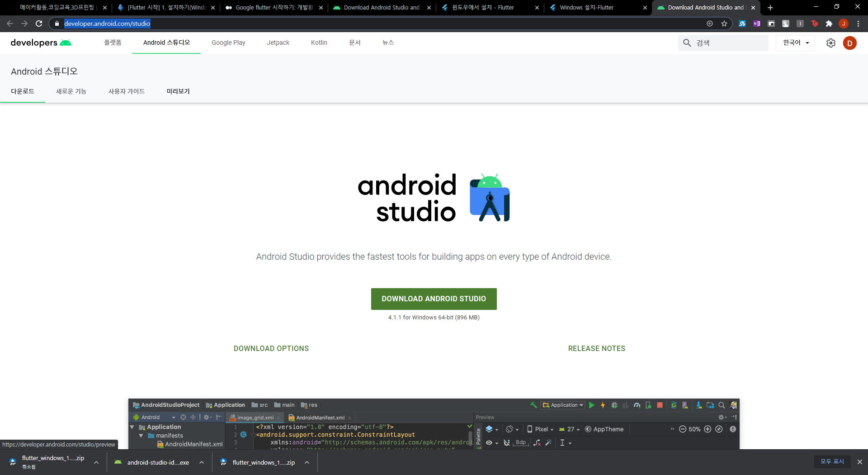The image size is (868, 475).
Task: Open Google Play in top navigation
Action: tap(228, 43)
